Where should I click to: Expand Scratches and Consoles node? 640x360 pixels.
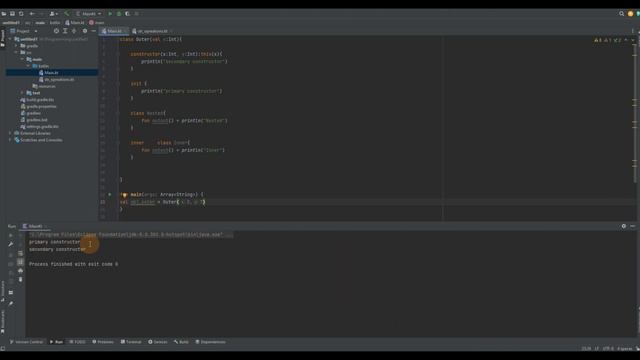(x=10, y=140)
